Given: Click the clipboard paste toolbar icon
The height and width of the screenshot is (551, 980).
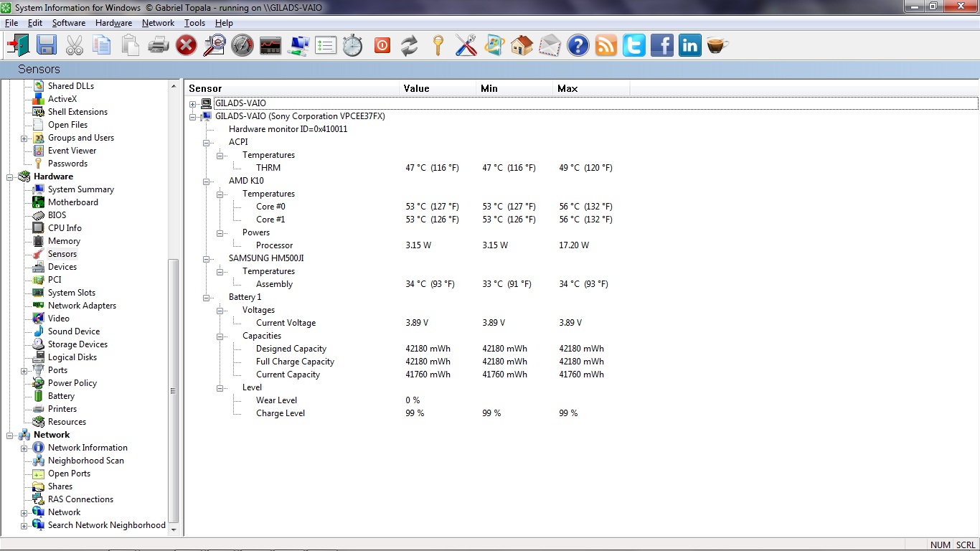Looking at the screenshot, I should click(130, 46).
